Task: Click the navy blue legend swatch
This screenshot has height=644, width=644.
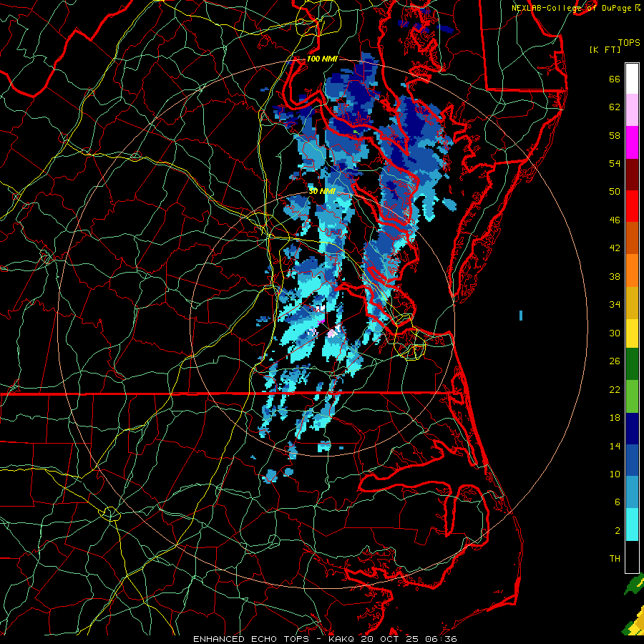Action: click(632, 429)
